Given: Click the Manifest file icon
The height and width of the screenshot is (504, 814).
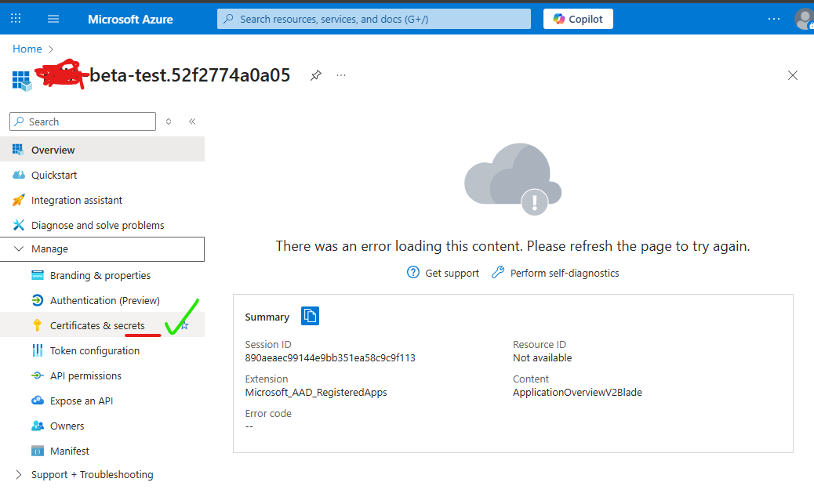Looking at the screenshot, I should 38,451.
